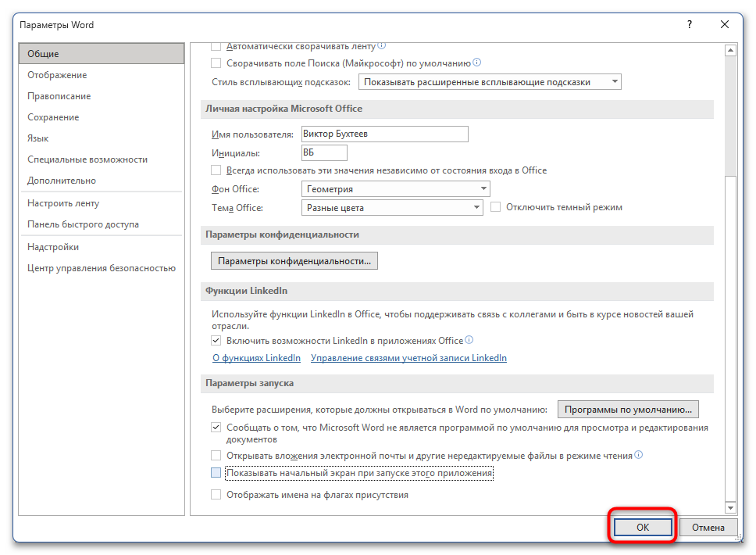Click the Имя пользователя input field
The image size is (756, 555).
coord(384,134)
